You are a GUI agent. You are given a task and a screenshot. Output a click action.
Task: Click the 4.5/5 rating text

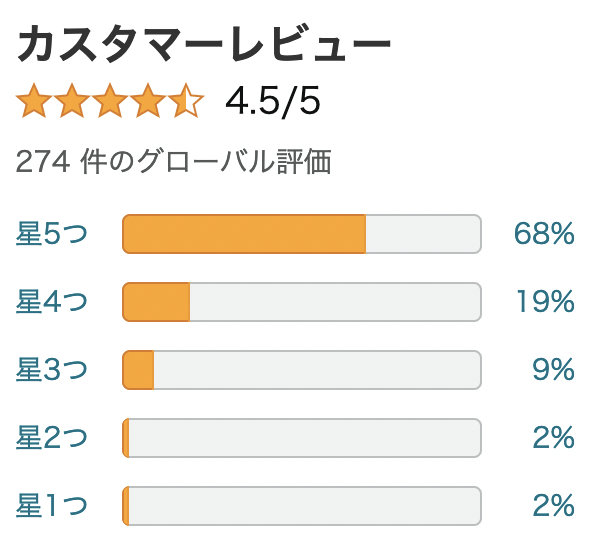pyautogui.click(x=273, y=101)
